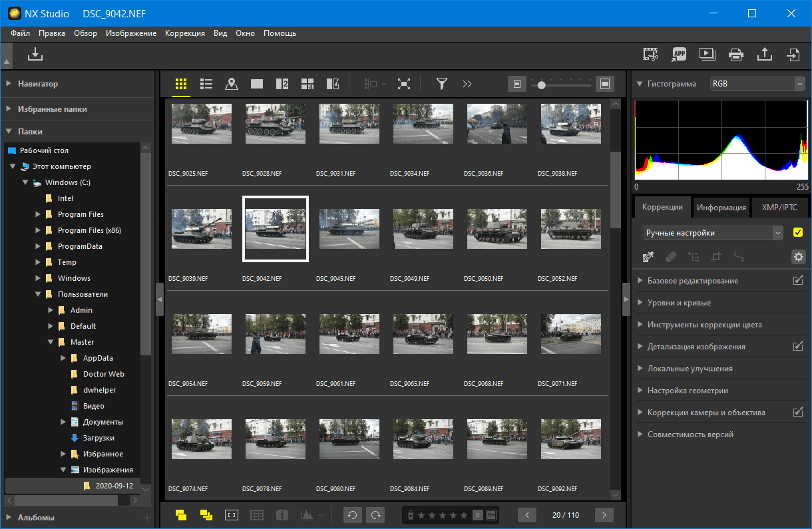
Task: Click the smallest thumbnail size icon
Action: pyautogui.click(x=518, y=84)
